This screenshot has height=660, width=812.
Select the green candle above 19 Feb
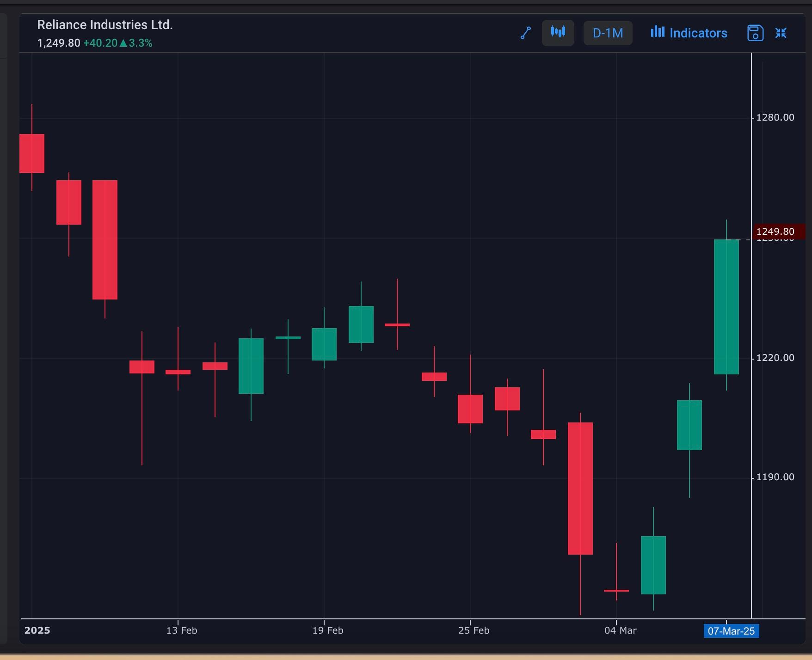[324, 344]
